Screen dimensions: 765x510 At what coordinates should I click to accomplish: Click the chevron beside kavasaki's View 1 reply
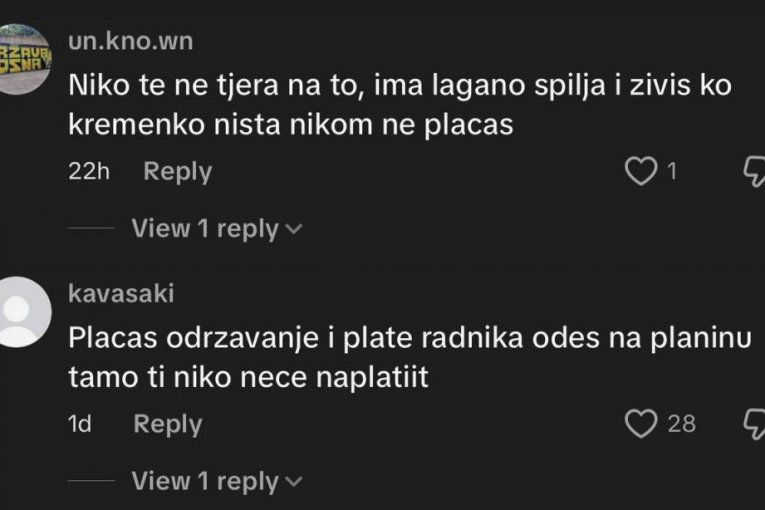[294, 483]
